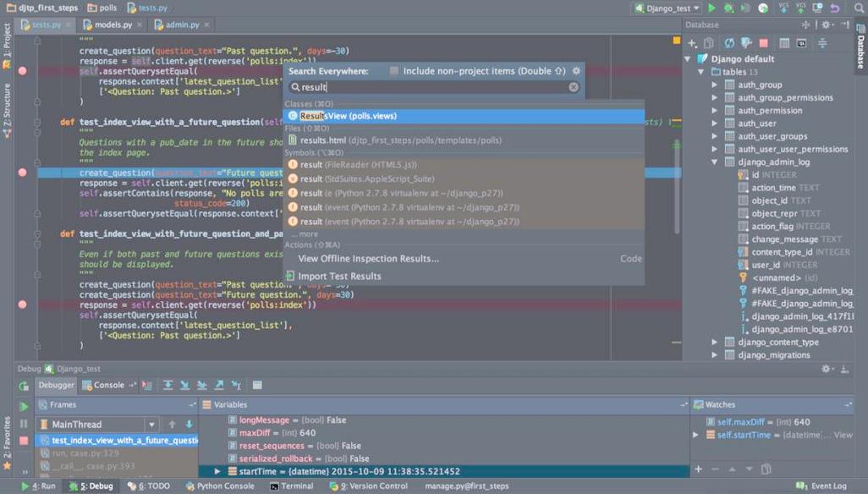Image resolution: width=868 pixels, height=494 pixels.
Task: Resume the program with the green arrow icon
Action: (24, 405)
